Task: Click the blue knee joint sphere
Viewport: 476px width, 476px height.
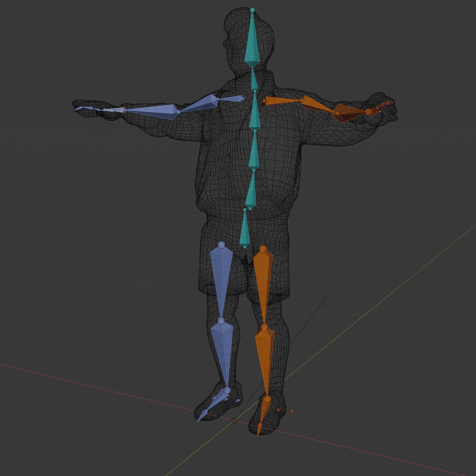Action: (221, 320)
